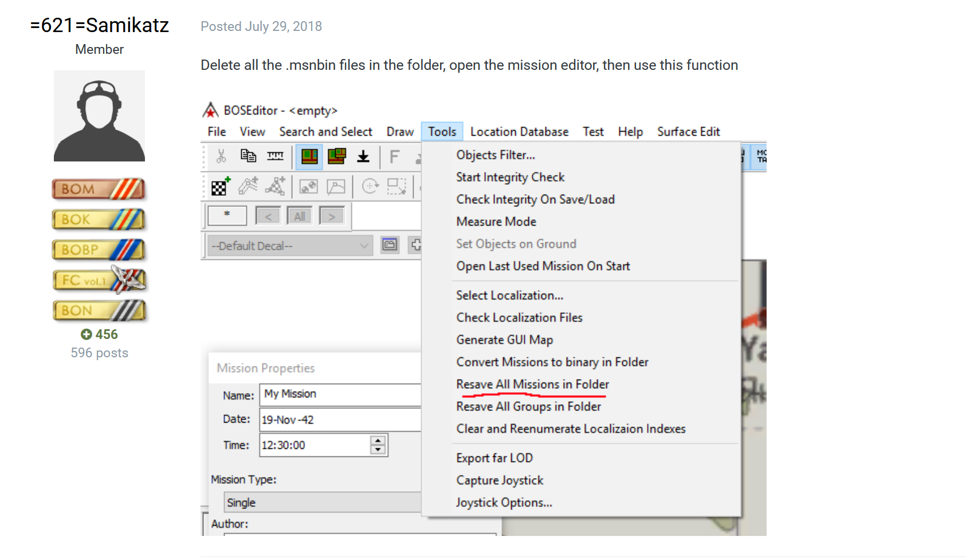Image resolution: width=966 pixels, height=560 pixels.
Task: Open the Default Decal dropdown
Action: [289, 246]
